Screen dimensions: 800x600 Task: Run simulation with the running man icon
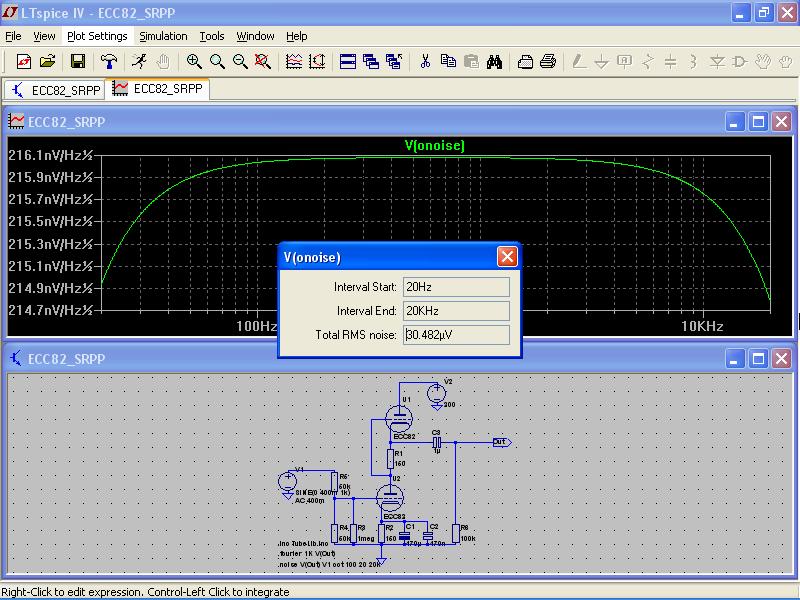click(x=139, y=62)
